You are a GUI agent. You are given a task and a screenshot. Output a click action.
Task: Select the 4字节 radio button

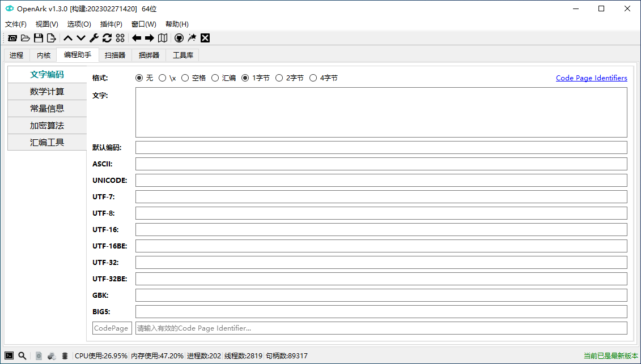313,78
